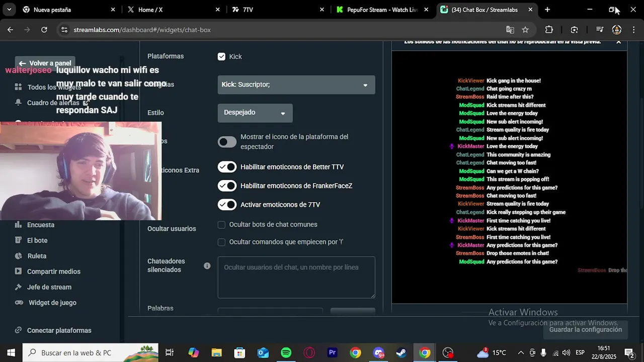Click the info icon beside Chateadores silenciados

[207, 265]
